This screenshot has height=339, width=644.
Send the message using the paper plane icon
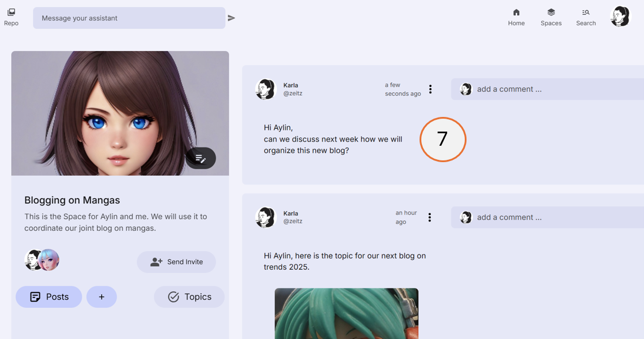click(x=231, y=18)
